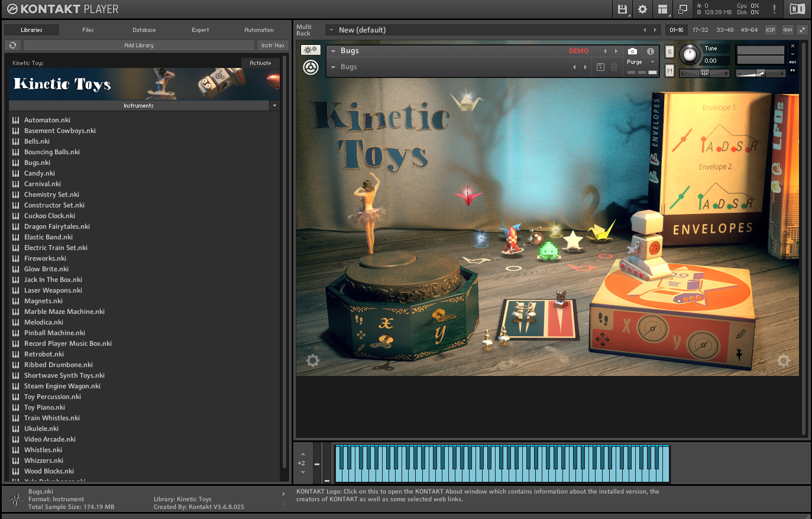This screenshot has height=519, width=812.
Task: Select rack page 01-16
Action: click(677, 30)
